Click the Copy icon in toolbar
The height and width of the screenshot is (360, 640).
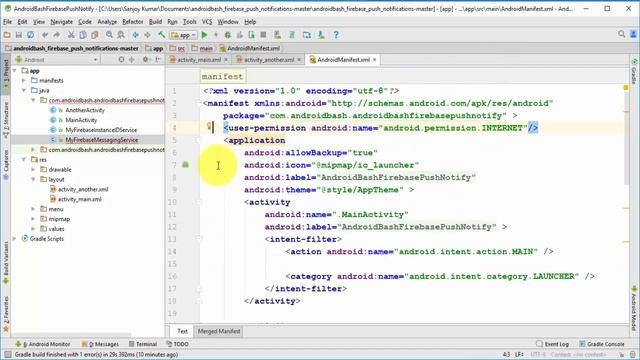(83, 35)
